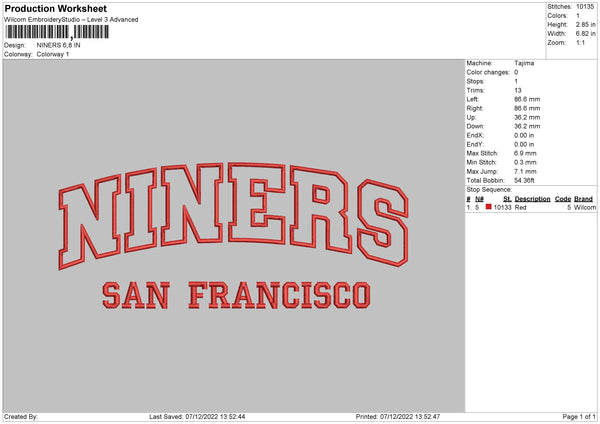
Task: Click the barcode at top left
Action: point(57,32)
